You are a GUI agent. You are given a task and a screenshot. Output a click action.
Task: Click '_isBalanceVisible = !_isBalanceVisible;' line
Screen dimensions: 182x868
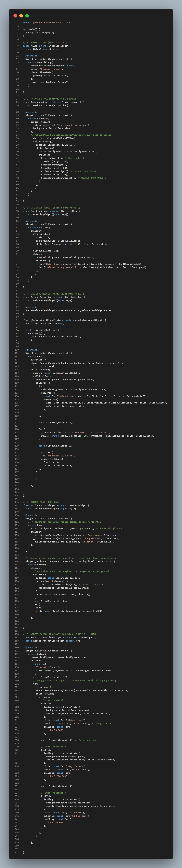[x=56, y=337]
